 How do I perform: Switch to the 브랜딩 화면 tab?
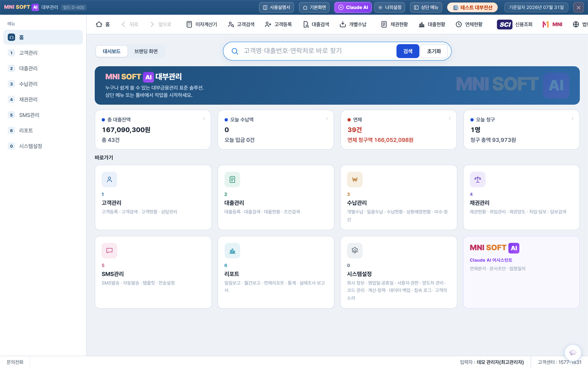(146, 51)
